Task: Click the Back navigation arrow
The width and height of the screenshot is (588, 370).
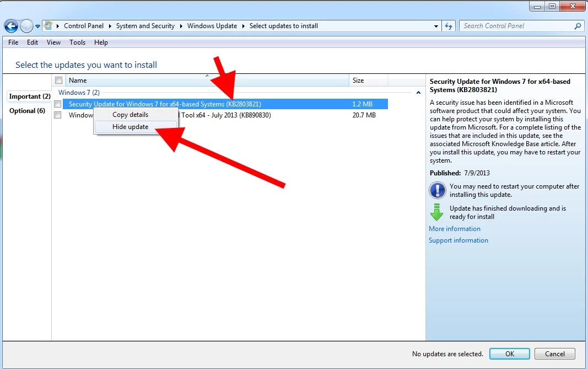Action: [11, 26]
